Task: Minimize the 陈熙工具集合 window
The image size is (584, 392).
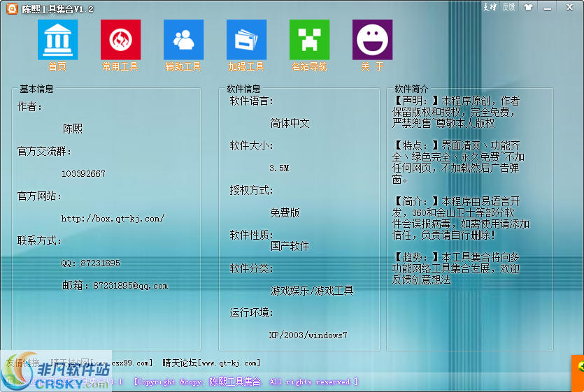Action: point(547,8)
